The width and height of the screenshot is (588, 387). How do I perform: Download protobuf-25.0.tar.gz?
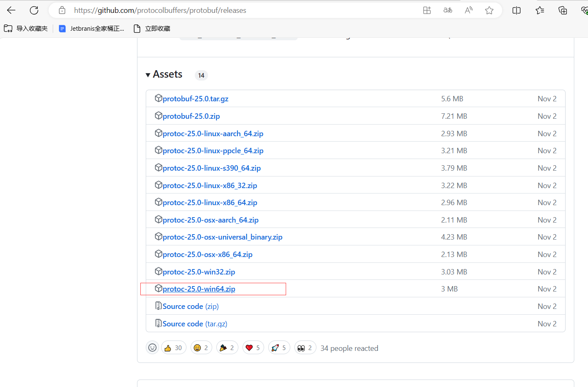[196, 99]
